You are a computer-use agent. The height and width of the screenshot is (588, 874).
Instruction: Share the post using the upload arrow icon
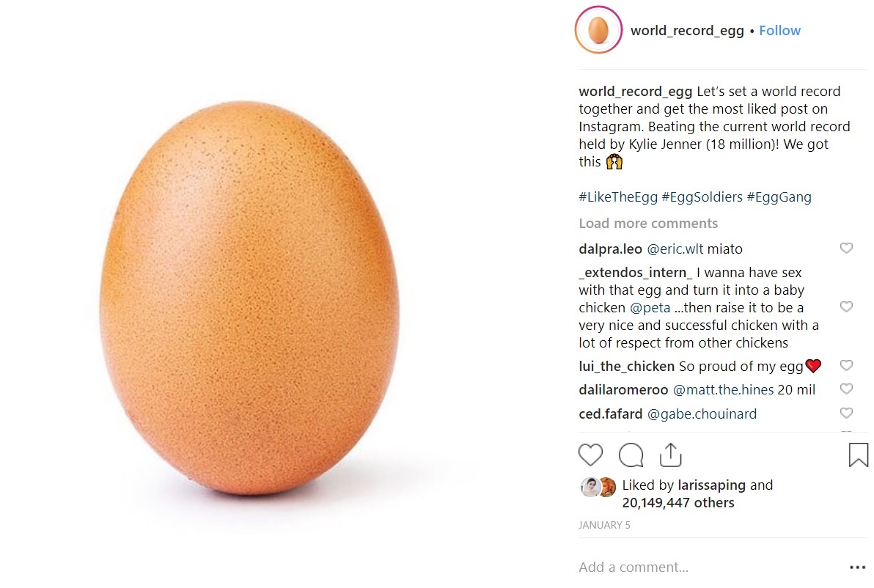670,455
